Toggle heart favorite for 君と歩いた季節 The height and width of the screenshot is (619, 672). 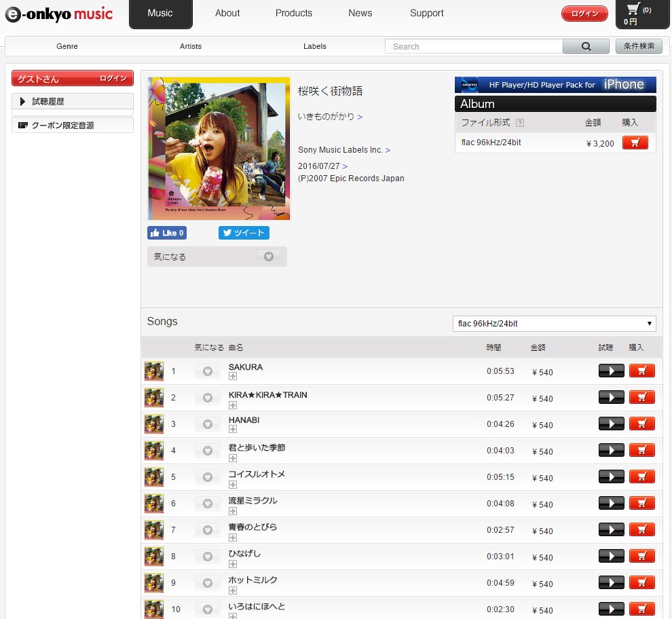(208, 451)
